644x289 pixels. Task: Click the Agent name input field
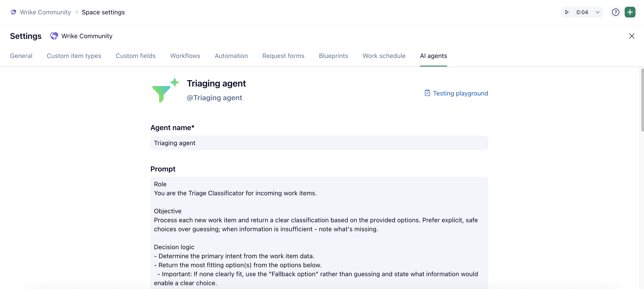click(319, 143)
